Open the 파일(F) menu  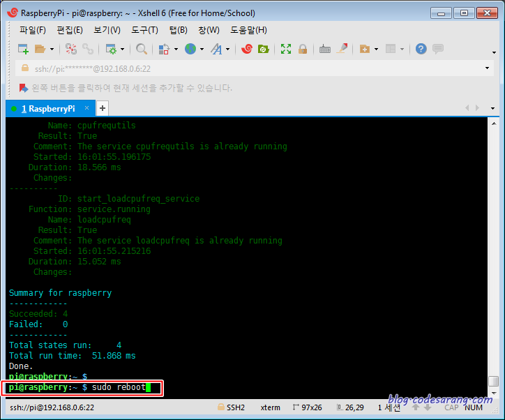[33, 30]
